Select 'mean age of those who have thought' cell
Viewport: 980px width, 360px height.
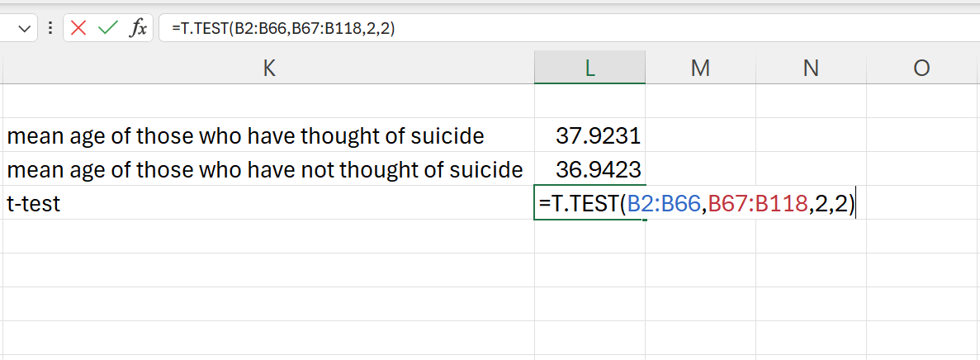click(269, 135)
